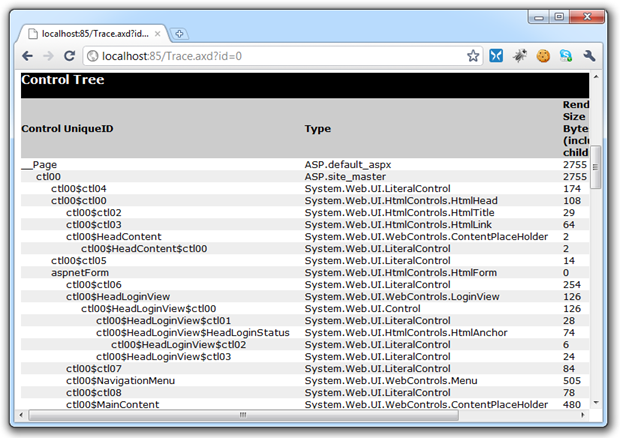Screen dimensions: 620x438
Task: Click the HtmlControls.HtmlAnchor type cell
Action: [x=406, y=333]
